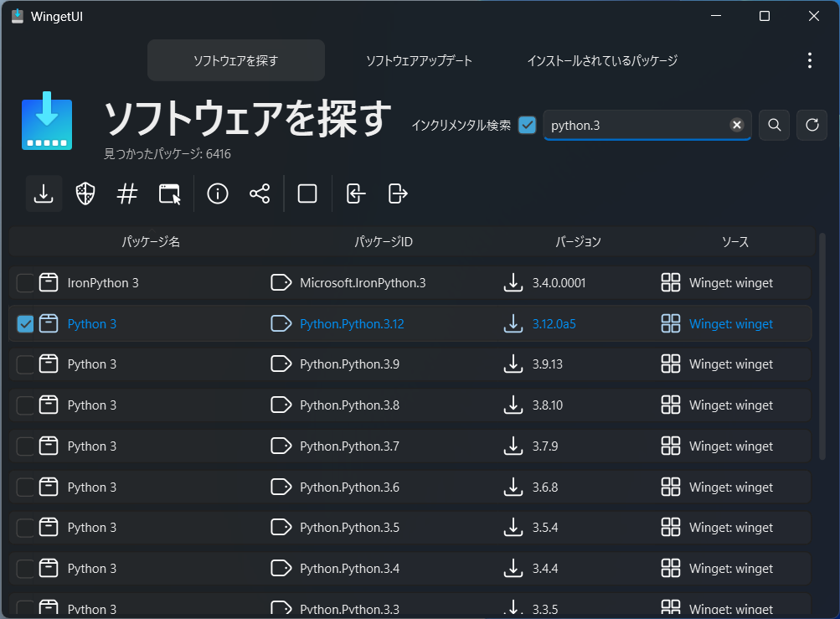Click the 3.12.0a5 version value
This screenshot has width=840, height=619.
(554, 323)
